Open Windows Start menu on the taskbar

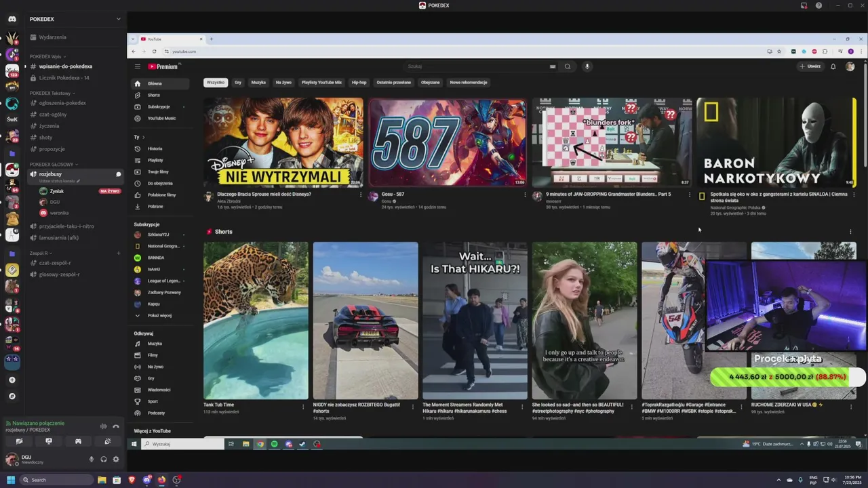(11, 480)
